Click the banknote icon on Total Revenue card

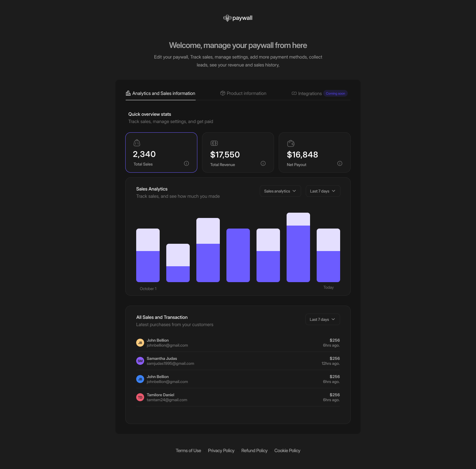click(214, 143)
